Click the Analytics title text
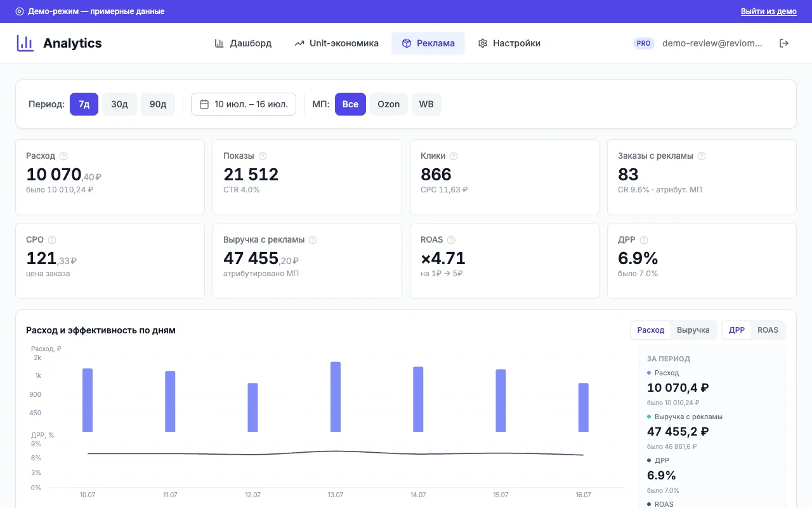812x508 pixels. pos(72,43)
